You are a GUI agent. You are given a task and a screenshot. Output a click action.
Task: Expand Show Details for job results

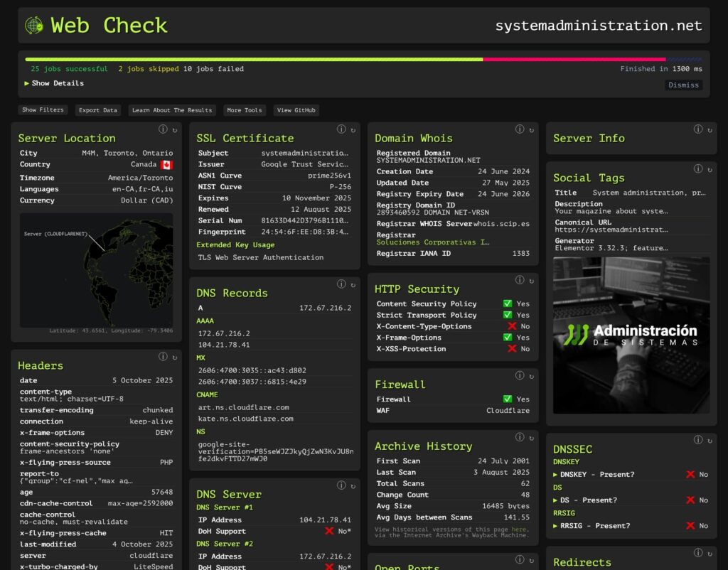pos(54,83)
